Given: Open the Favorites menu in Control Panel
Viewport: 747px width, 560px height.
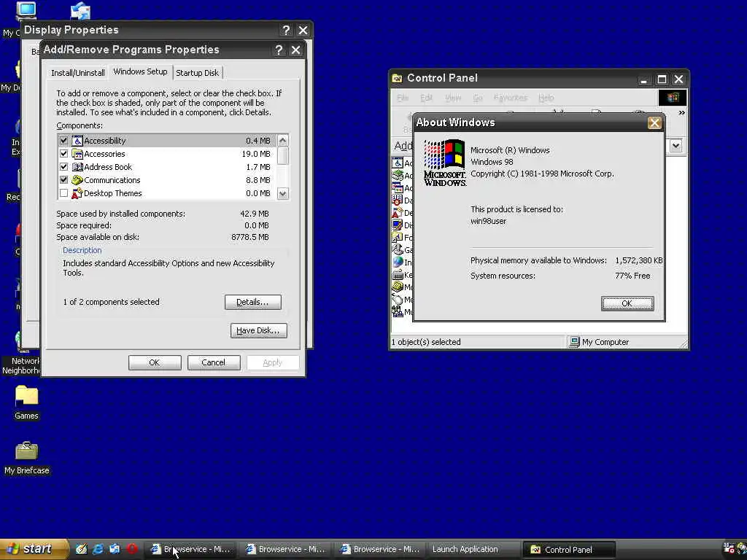Looking at the screenshot, I should 511,98.
